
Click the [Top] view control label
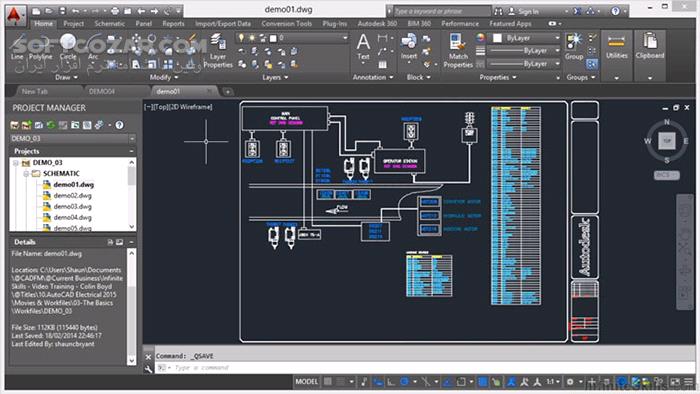click(159, 107)
